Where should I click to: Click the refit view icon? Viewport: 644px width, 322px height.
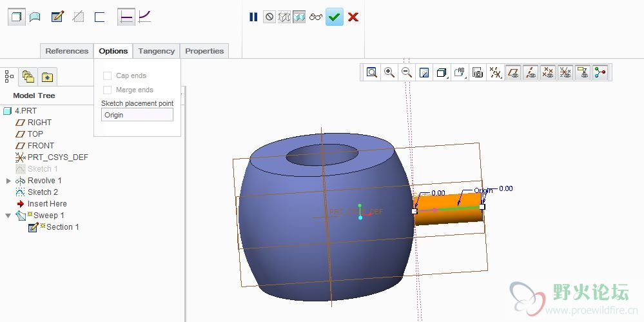coord(372,73)
